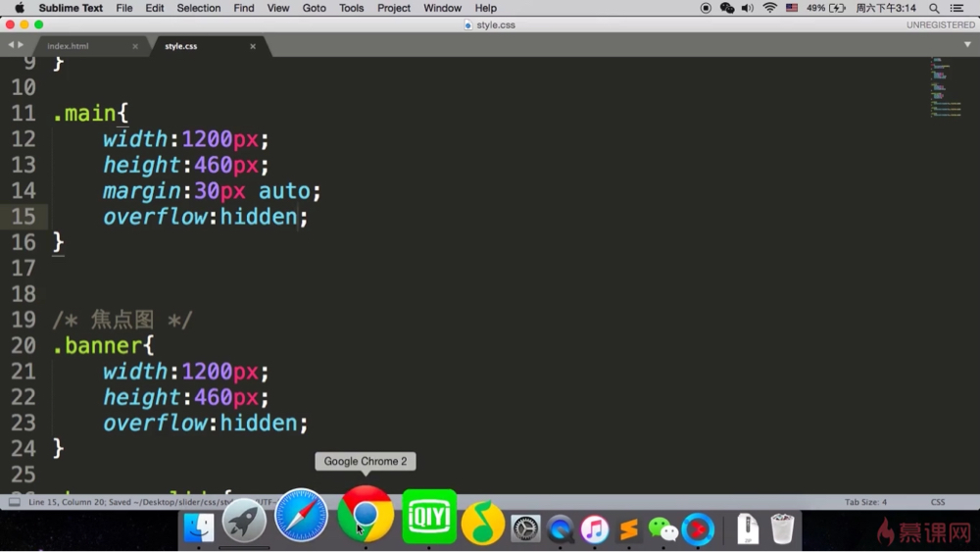Click overflow:hidden on line 23
Screen dimensions: 980x552
(x=206, y=424)
